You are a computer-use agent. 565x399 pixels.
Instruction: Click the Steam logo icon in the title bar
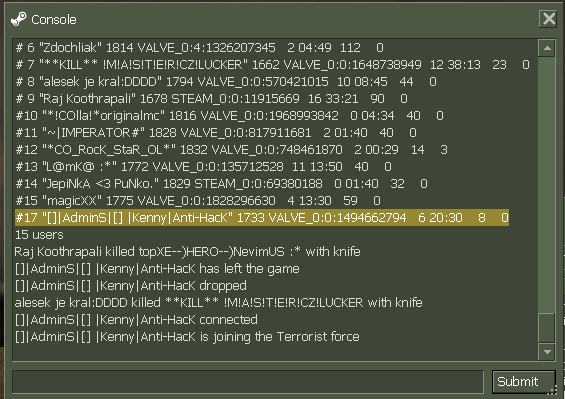point(19,19)
